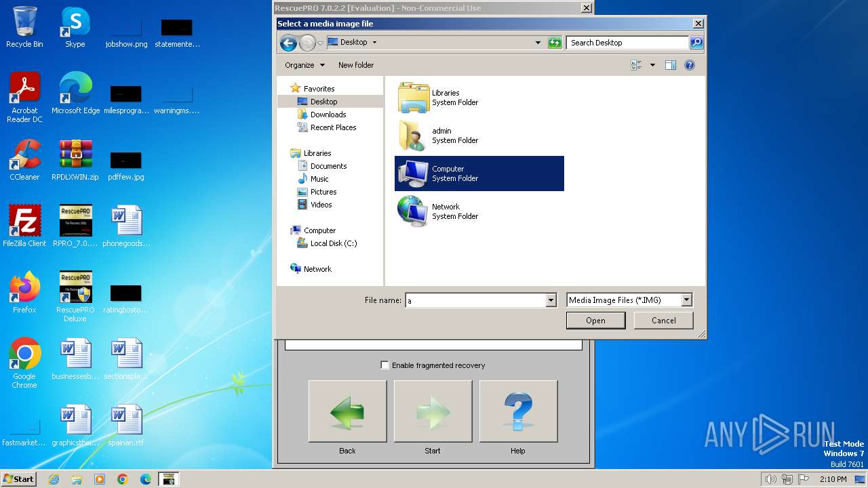Select the RPDLXWIN.zip archive icon

pos(75,160)
